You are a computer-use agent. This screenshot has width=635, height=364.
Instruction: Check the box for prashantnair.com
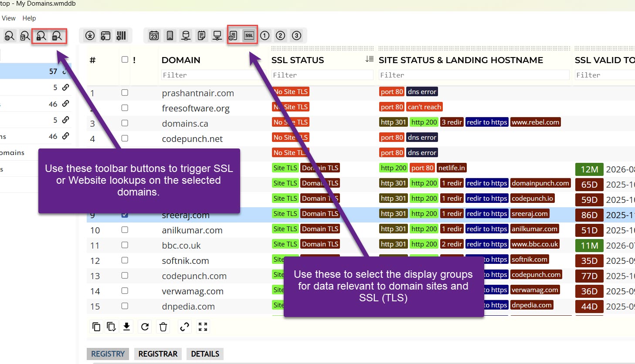click(x=125, y=93)
